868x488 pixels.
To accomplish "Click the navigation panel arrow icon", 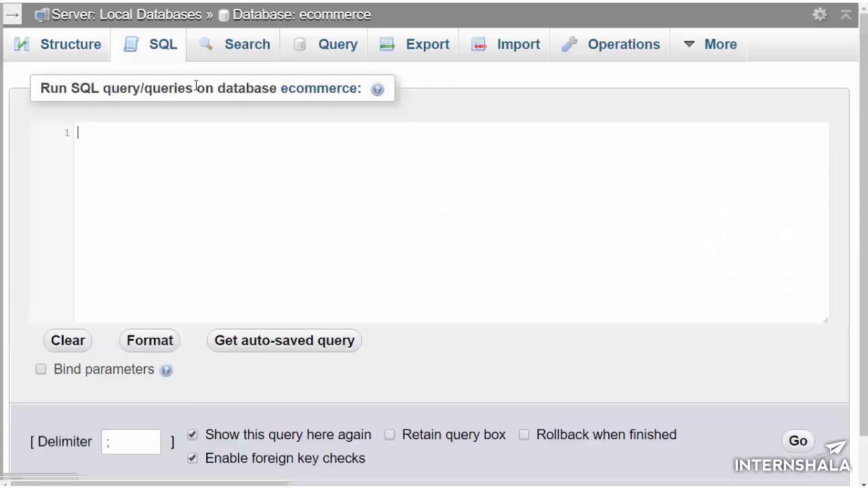I will (x=12, y=14).
